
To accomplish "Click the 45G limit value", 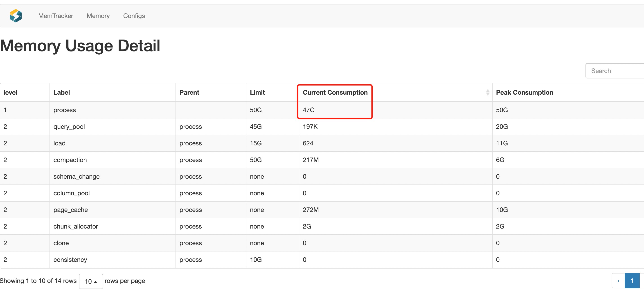I will tap(256, 127).
